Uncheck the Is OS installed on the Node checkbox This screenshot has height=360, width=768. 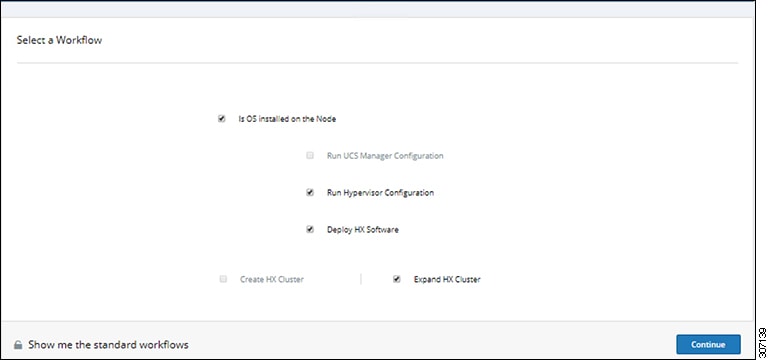tap(221, 119)
